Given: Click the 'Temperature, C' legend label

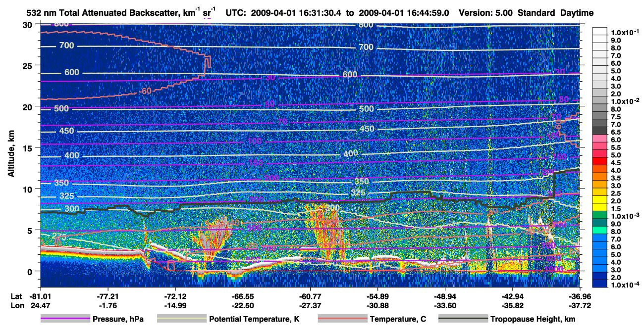Looking at the screenshot, I should pos(398,320).
